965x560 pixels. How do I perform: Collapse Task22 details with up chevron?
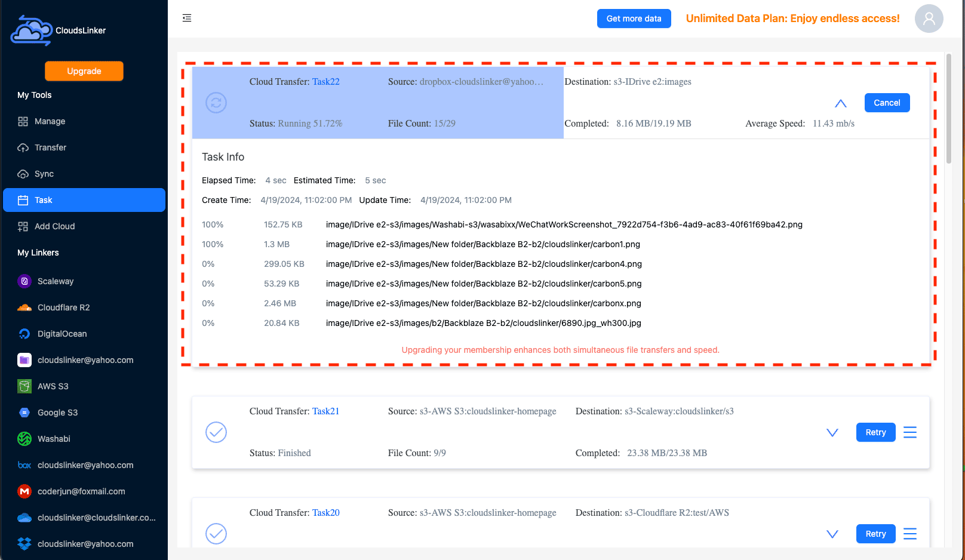(x=840, y=103)
